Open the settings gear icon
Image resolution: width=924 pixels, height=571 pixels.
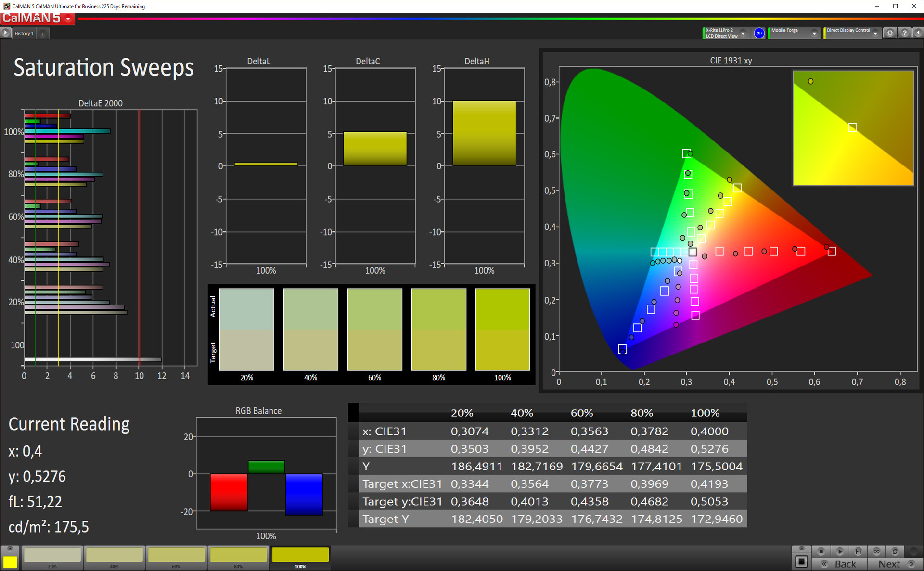click(x=890, y=33)
